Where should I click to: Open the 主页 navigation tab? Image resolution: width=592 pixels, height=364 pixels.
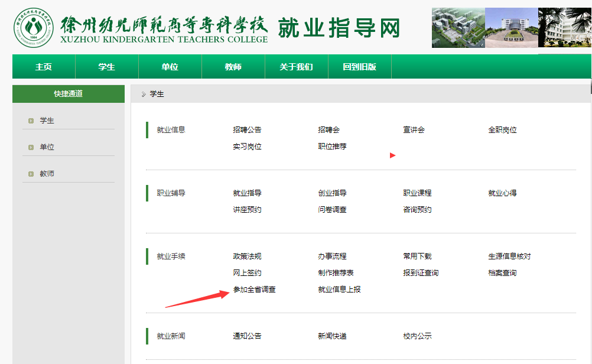[44, 67]
